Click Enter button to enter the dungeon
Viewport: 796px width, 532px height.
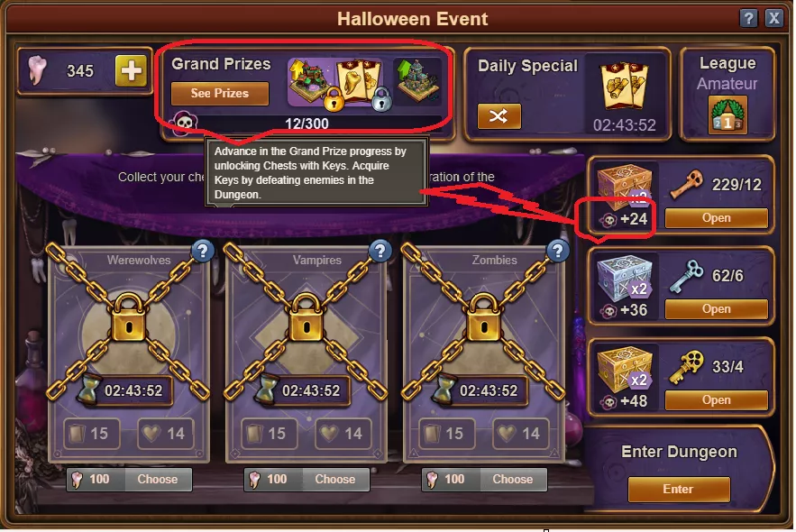(679, 489)
